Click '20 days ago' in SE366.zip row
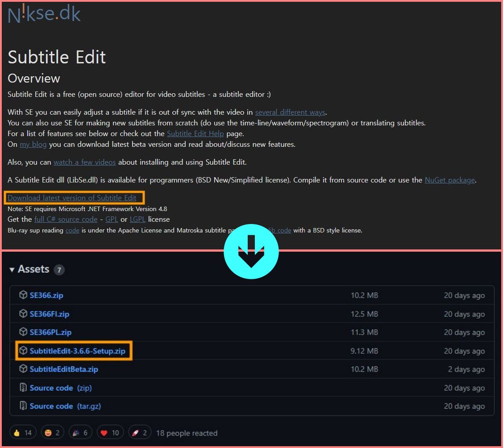Viewport: 503px width, 448px height. [x=464, y=295]
